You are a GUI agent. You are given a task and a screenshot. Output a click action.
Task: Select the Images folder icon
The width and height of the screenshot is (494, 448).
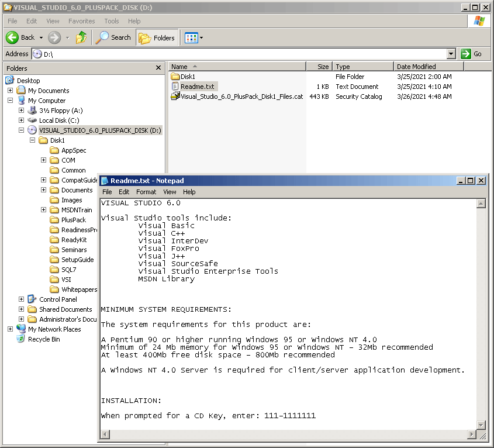click(x=54, y=200)
